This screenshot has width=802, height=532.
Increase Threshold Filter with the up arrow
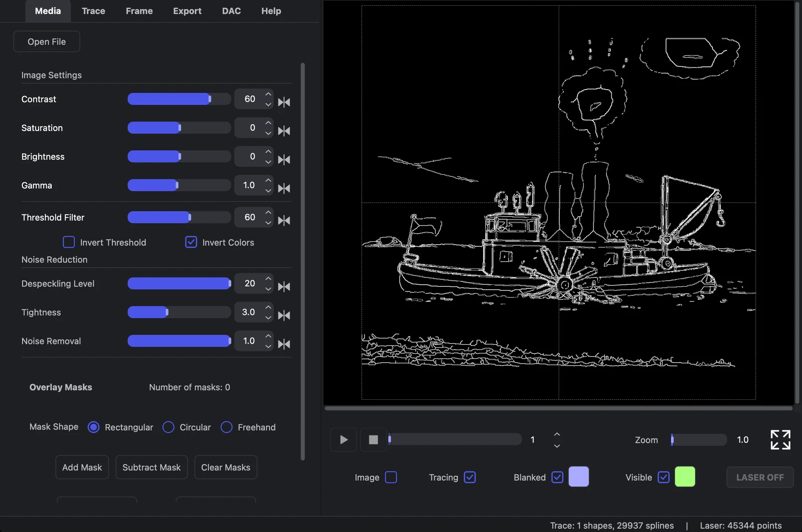coord(268,212)
